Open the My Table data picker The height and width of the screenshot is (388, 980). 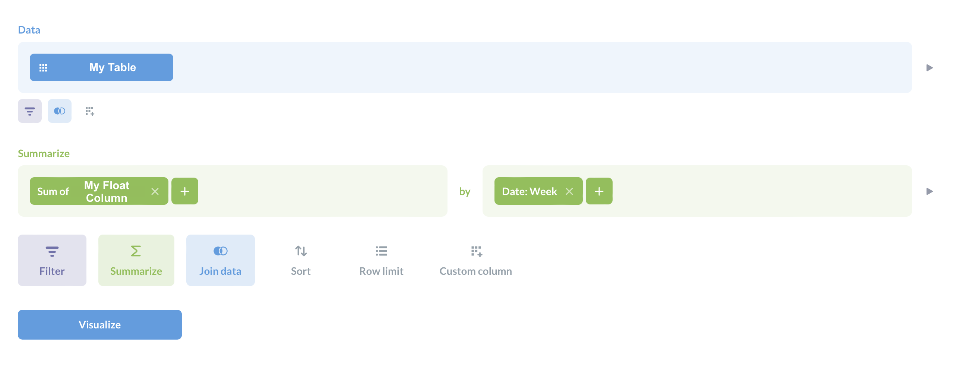pos(101,67)
